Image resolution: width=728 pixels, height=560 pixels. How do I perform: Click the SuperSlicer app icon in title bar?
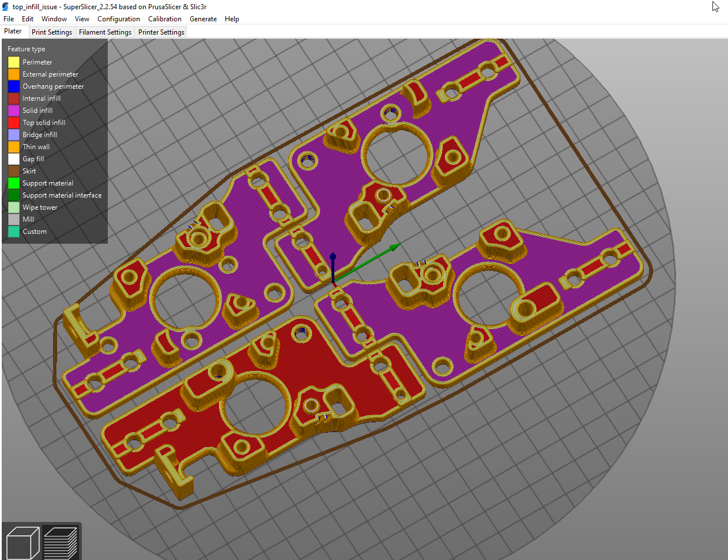click(x=6, y=6)
